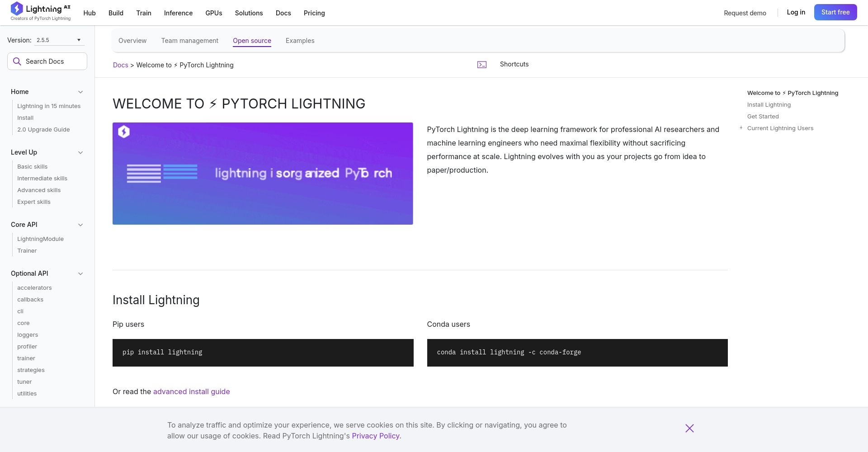The width and height of the screenshot is (868, 452).
Task: Expand Current Lightning Users in contents
Action: 741,128
